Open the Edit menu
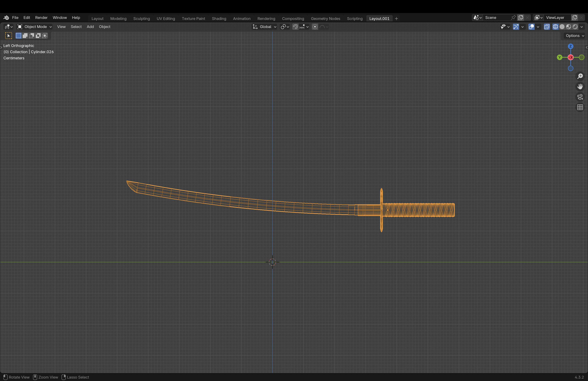Image resolution: width=588 pixels, height=381 pixels. [x=27, y=18]
